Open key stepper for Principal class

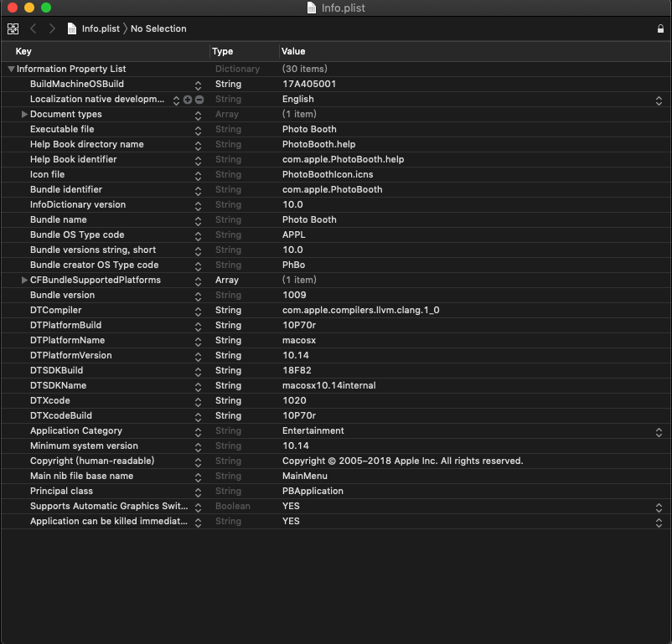click(198, 492)
